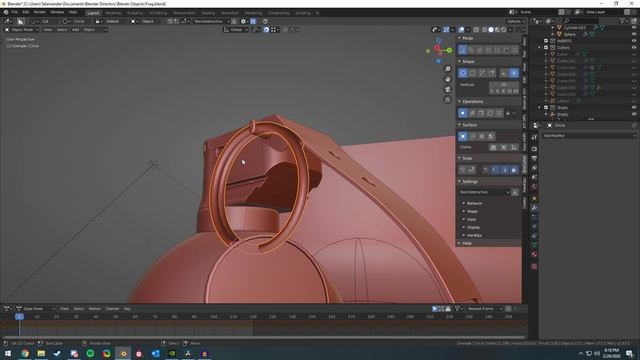Switch to the Layout workspace tab
640x360 pixels.
[93, 13]
